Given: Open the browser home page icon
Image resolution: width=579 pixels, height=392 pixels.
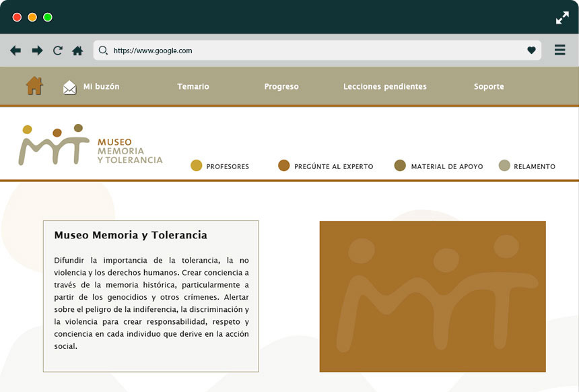Looking at the screenshot, I should click(x=77, y=51).
